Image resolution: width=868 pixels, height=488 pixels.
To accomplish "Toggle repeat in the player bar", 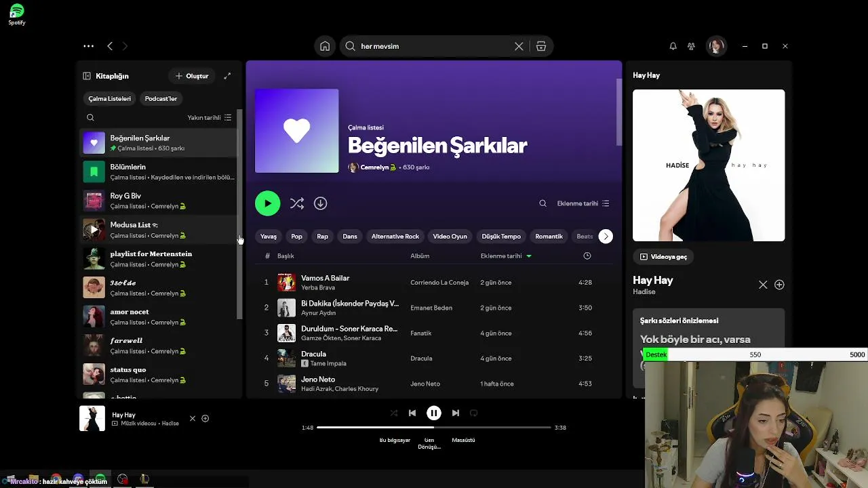I will point(474,413).
